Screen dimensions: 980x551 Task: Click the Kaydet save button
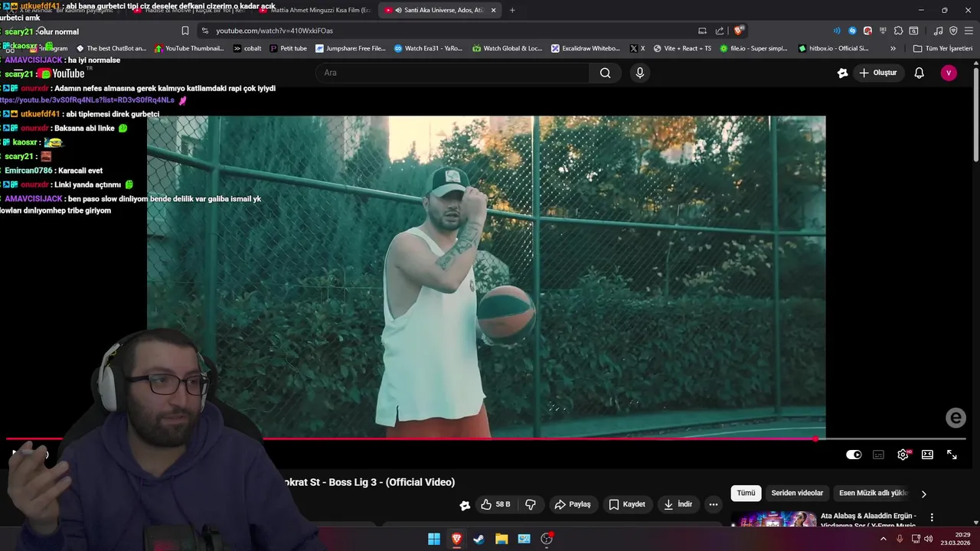[x=627, y=504]
